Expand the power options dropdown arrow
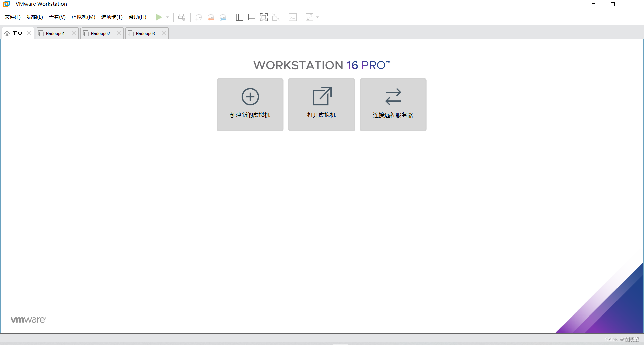The width and height of the screenshot is (644, 345). (x=167, y=17)
